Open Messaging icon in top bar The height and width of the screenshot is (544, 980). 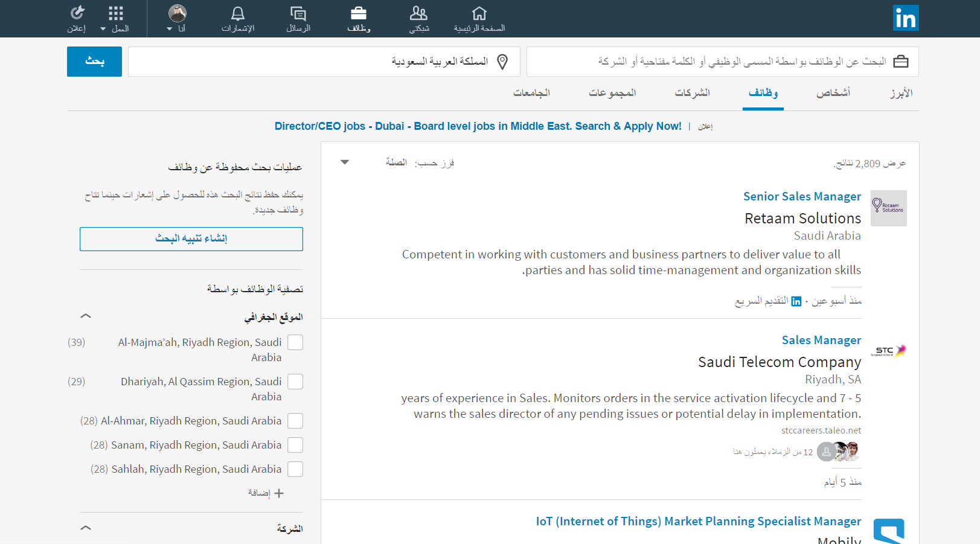click(298, 13)
